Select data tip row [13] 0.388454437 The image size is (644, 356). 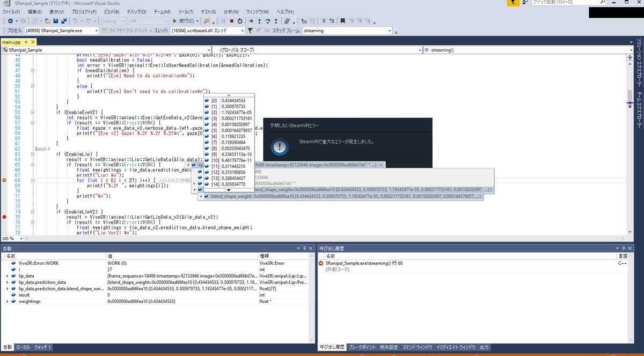(x=229, y=178)
